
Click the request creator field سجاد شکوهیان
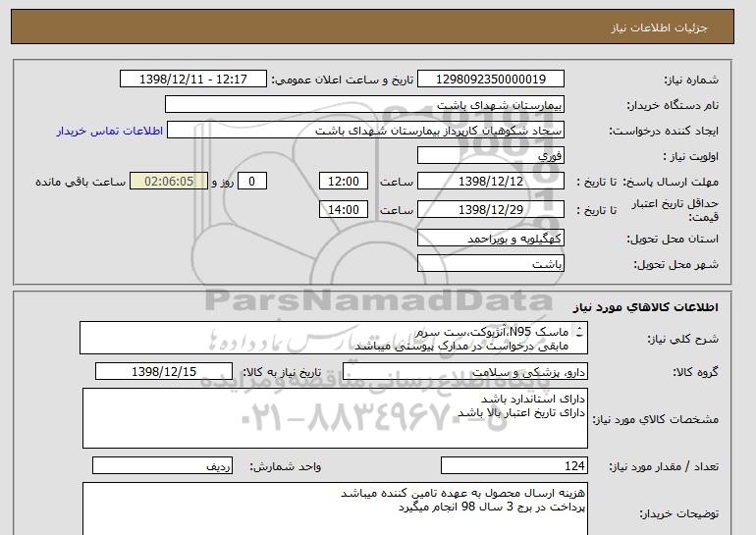click(365, 131)
